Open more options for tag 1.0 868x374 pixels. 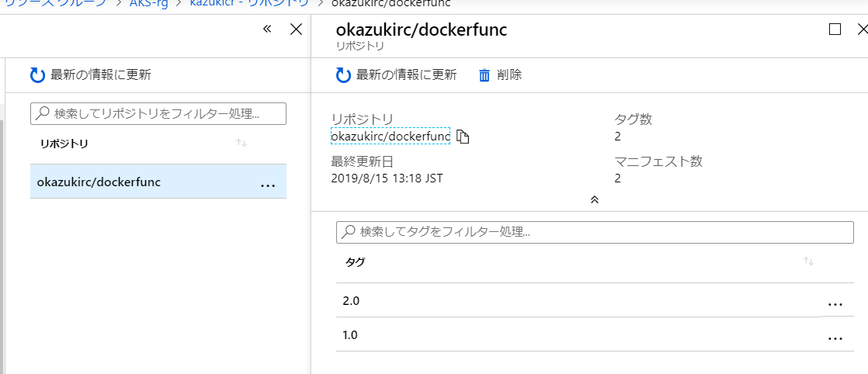[x=835, y=338]
